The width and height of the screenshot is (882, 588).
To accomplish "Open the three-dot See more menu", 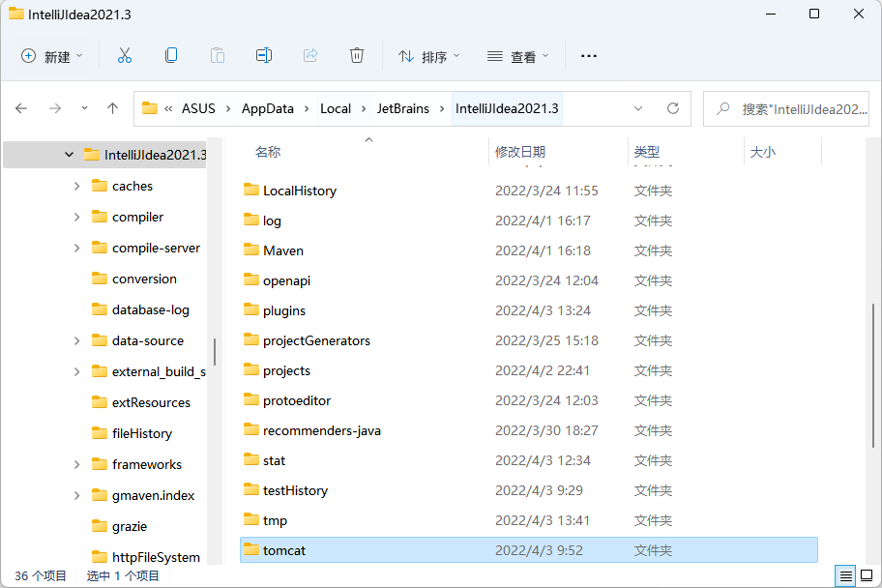I will [588, 56].
